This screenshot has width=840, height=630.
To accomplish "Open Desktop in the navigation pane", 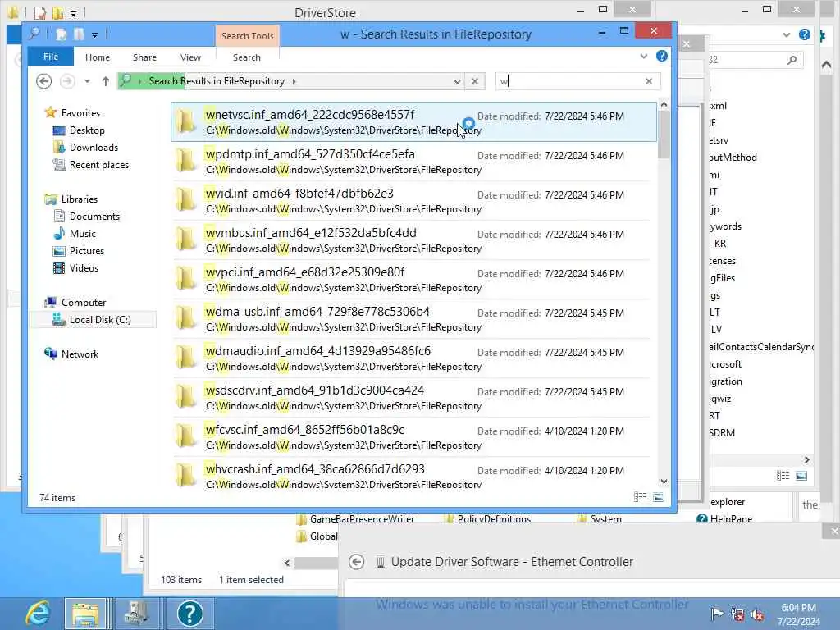I will coord(87,130).
